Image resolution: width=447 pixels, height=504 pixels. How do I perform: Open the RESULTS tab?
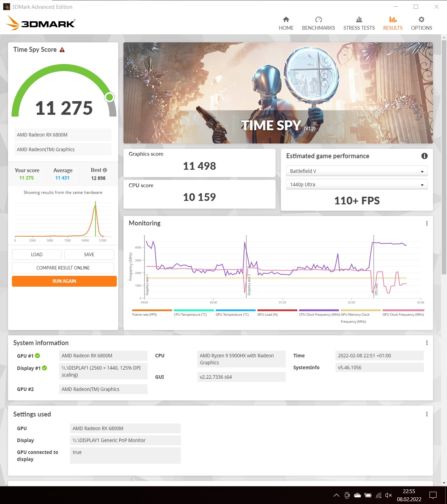tap(393, 23)
